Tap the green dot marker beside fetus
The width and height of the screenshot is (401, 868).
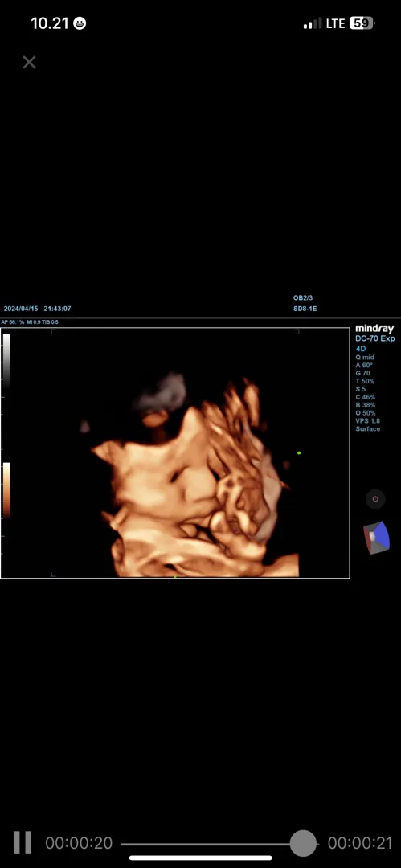pos(299,452)
